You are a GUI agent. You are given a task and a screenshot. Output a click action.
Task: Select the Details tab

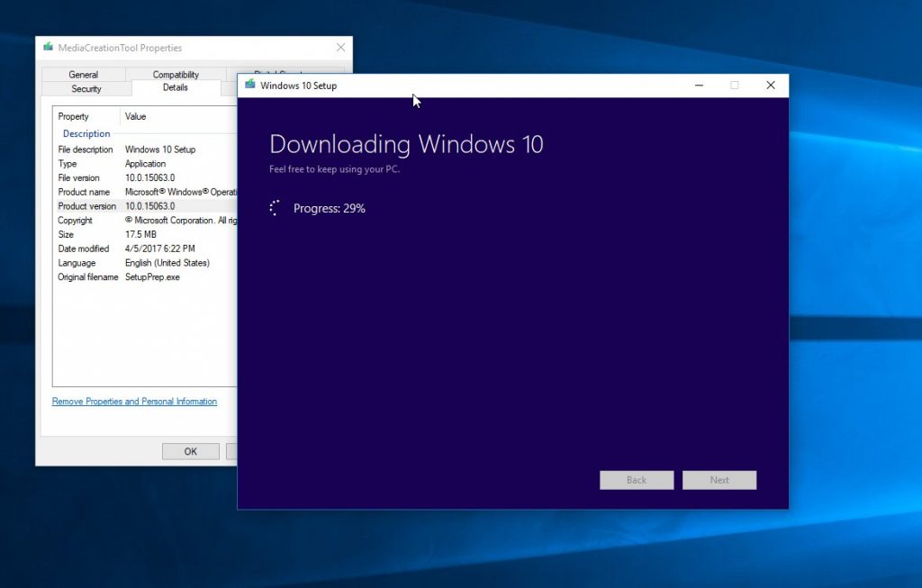175,88
